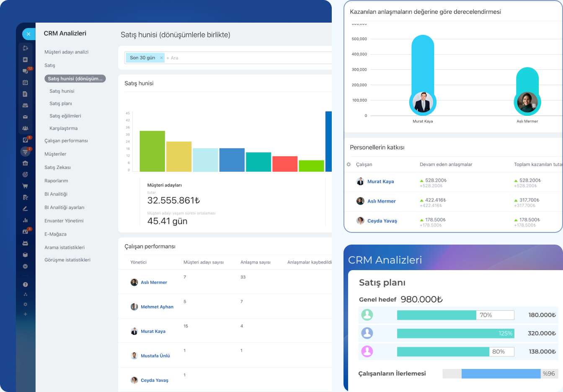Image resolution: width=563 pixels, height=392 pixels.
Task: Click the gear icon beside the Çalışan column header
Action: pos(349,165)
